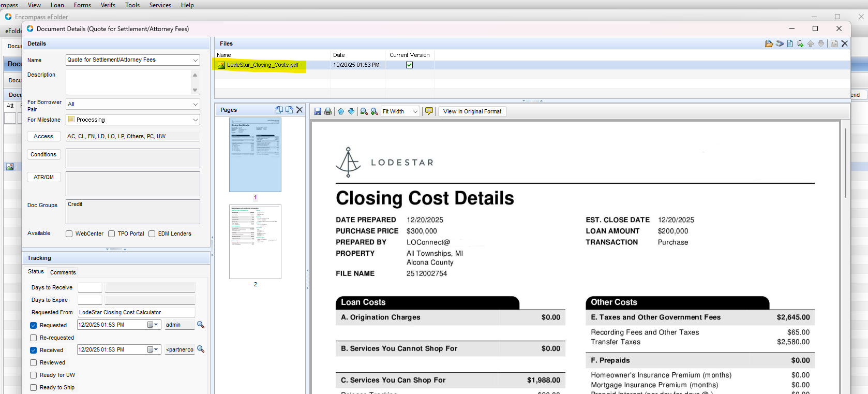Screen dimensions: 868x394
Task: Click View in Original Format button
Action: 472,111
